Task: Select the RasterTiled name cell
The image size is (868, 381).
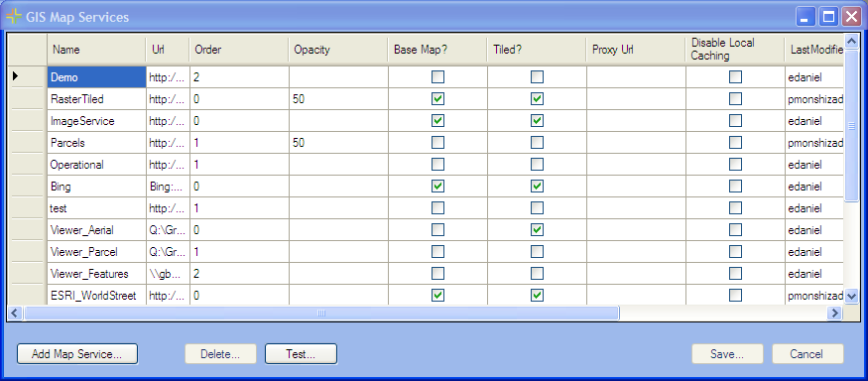Action: [96, 99]
